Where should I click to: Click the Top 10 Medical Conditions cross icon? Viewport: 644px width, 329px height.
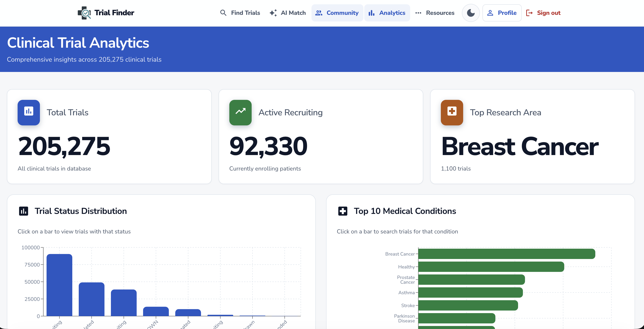tap(343, 211)
